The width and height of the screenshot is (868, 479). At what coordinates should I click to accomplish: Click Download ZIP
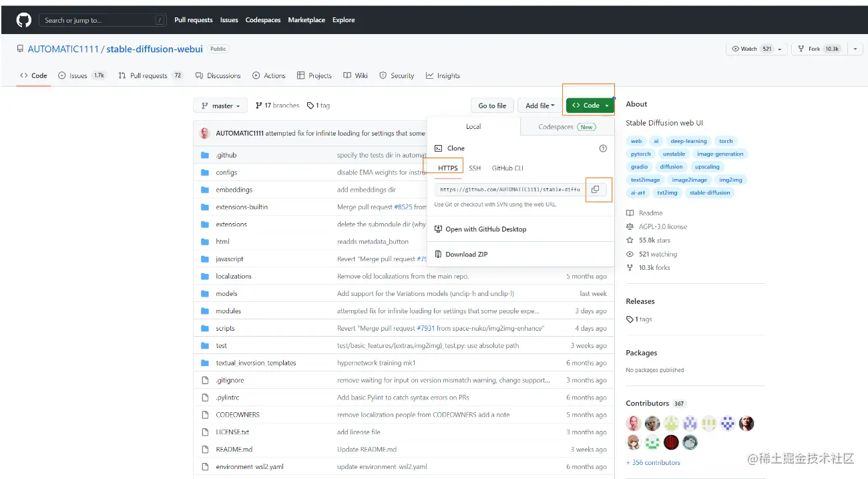click(460, 255)
